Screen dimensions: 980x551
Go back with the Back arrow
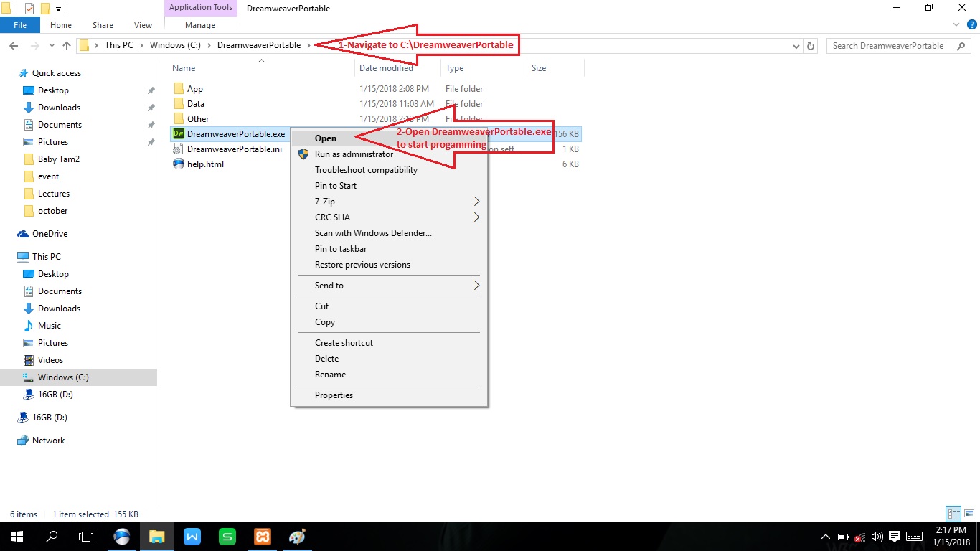pyautogui.click(x=13, y=45)
